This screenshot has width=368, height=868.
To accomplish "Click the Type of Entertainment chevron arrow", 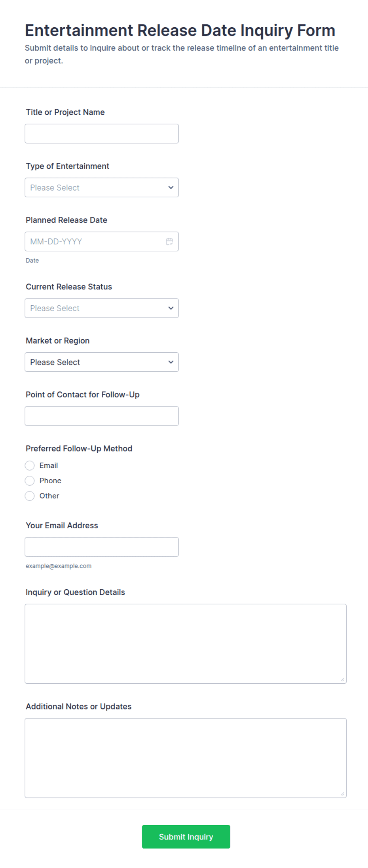I will click(171, 187).
